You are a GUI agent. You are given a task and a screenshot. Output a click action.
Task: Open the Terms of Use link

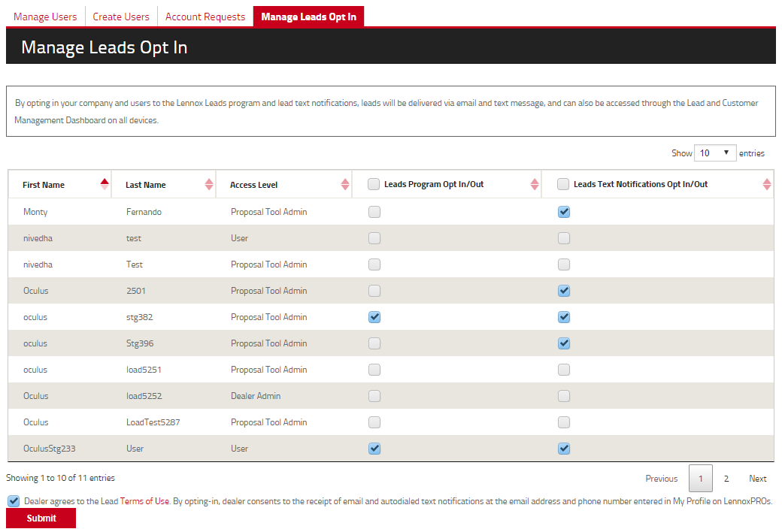[x=144, y=501]
